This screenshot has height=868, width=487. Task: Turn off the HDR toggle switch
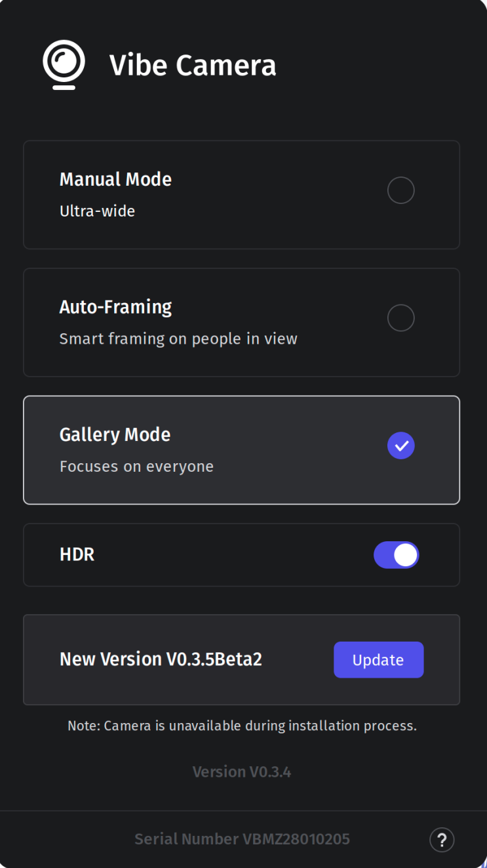[x=397, y=555]
